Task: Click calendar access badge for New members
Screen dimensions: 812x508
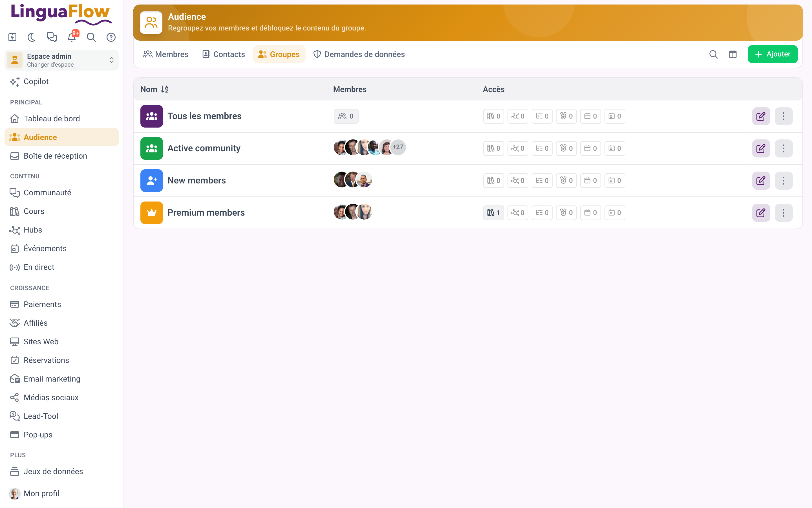Action: [x=591, y=181]
